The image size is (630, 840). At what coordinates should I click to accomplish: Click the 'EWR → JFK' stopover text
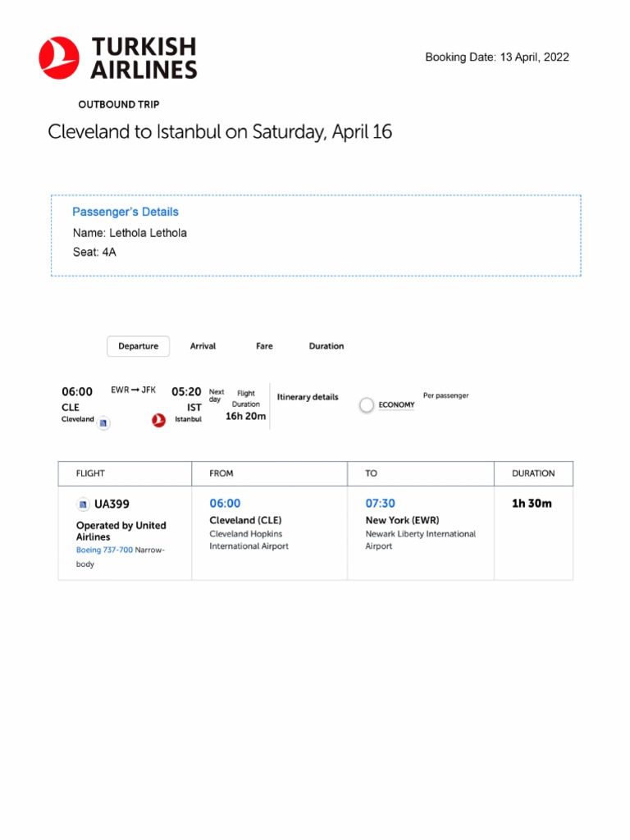click(134, 390)
